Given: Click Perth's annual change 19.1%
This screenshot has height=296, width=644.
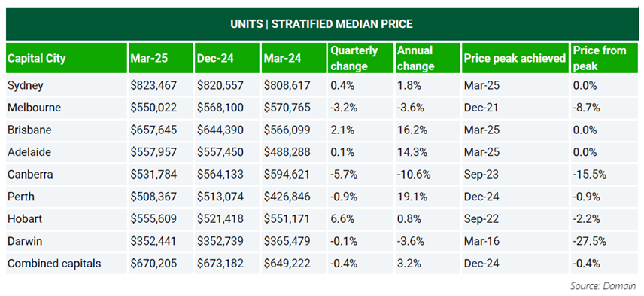Looking at the screenshot, I should (x=410, y=197).
